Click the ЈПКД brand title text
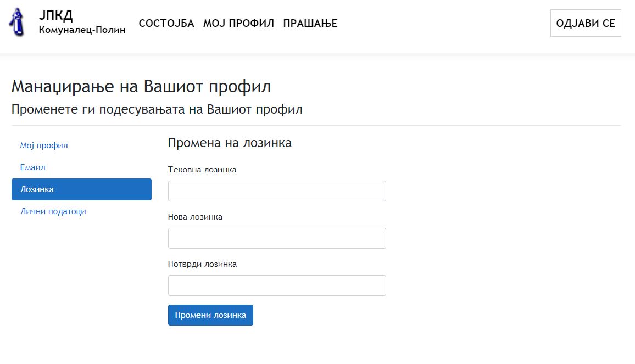635x364 pixels. (56, 15)
